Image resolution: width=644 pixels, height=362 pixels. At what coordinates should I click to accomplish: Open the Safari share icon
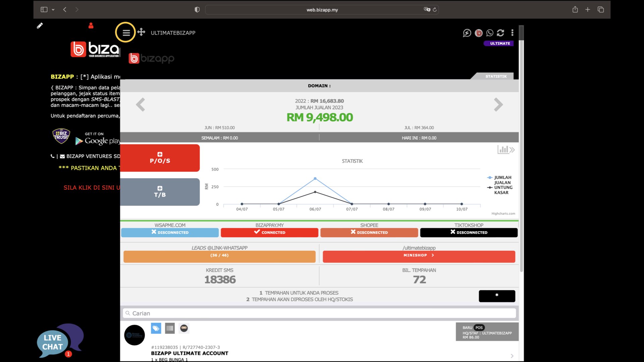pos(575,9)
